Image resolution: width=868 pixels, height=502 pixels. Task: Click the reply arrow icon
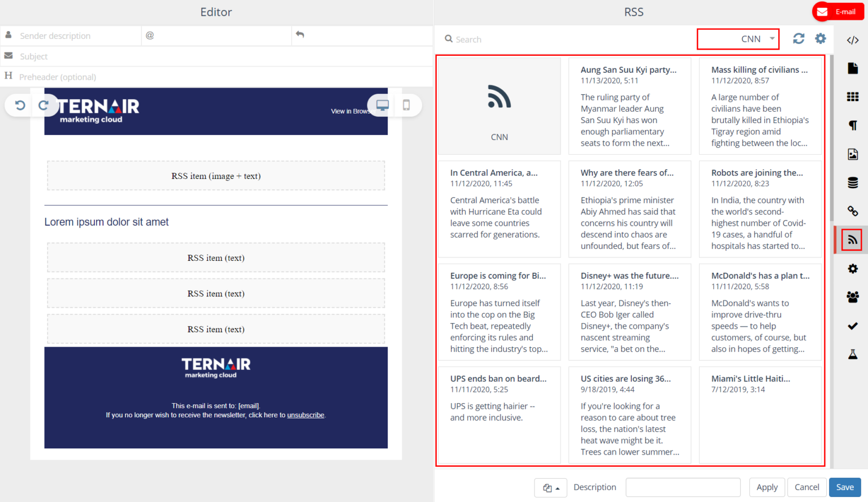tap(300, 35)
